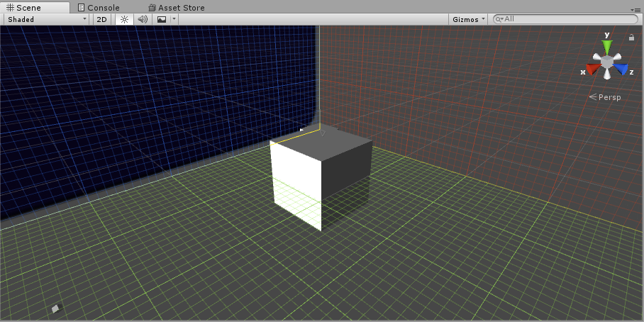This screenshot has height=322, width=644.
Task: Click the scene search field
Action: (x=565, y=19)
